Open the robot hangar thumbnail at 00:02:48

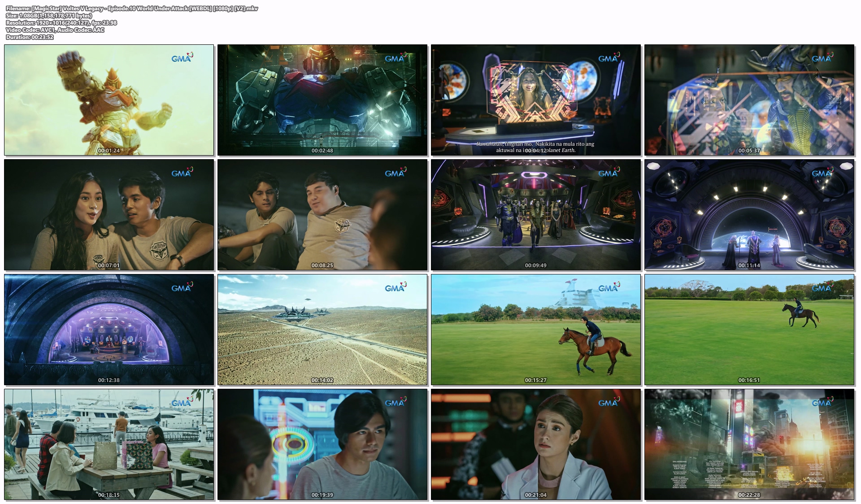coord(322,100)
